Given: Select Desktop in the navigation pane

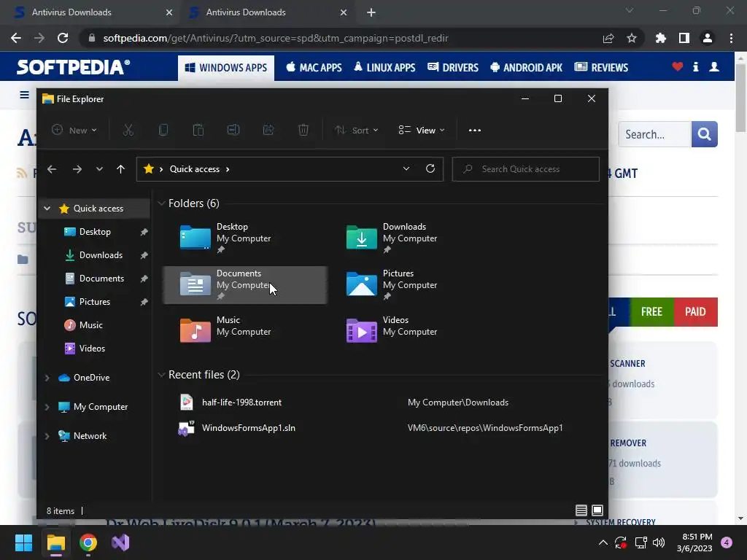Looking at the screenshot, I should pyautogui.click(x=95, y=232).
